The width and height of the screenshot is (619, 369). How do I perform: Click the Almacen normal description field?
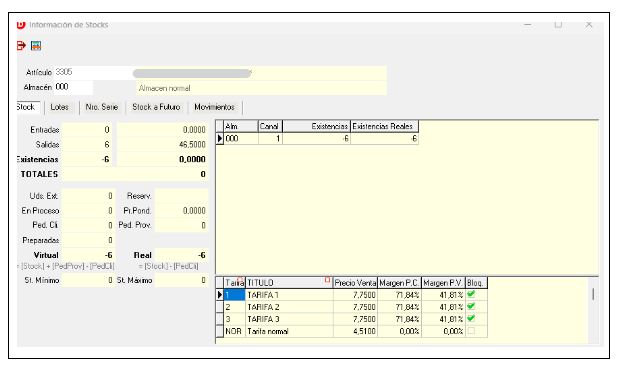[261, 88]
